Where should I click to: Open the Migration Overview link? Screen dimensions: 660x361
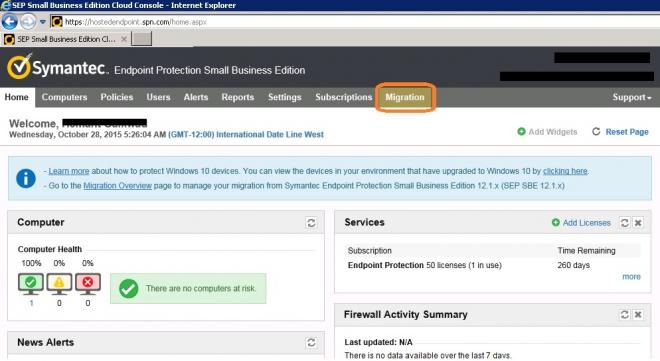(x=117, y=186)
